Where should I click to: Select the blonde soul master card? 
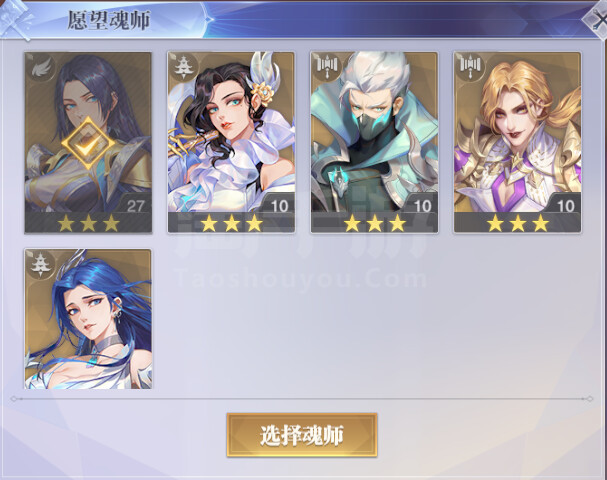[x=518, y=142]
